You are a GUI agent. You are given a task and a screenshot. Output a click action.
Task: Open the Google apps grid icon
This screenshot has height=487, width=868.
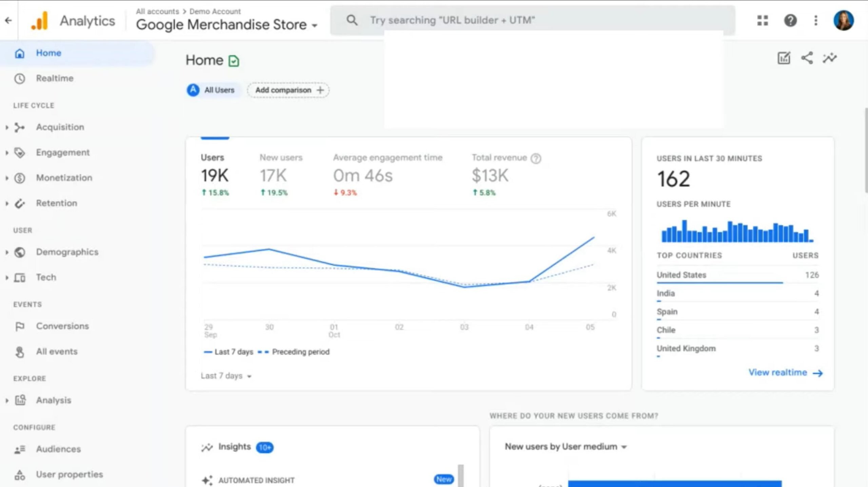pos(763,20)
